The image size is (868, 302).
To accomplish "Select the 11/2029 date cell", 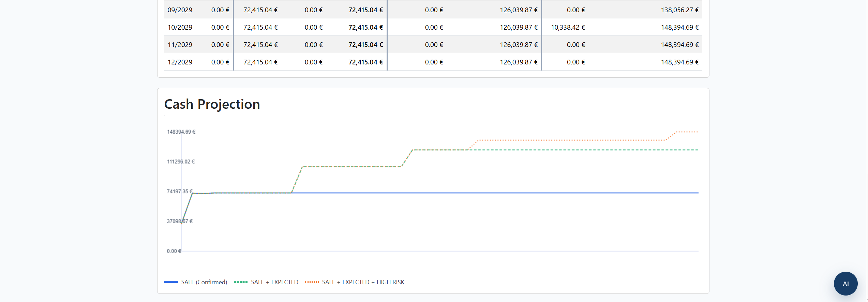I will tap(180, 45).
